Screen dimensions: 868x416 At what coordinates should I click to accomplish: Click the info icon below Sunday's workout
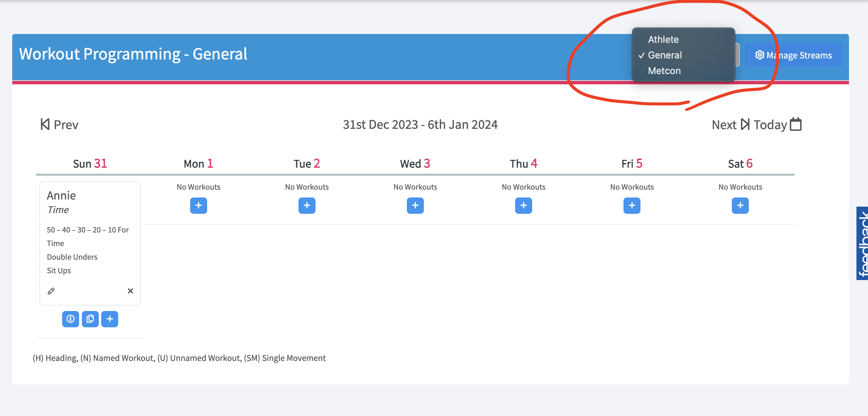71,319
